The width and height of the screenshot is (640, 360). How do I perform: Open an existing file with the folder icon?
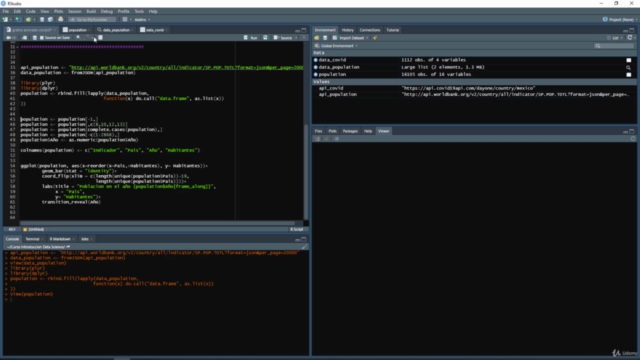coord(28,20)
